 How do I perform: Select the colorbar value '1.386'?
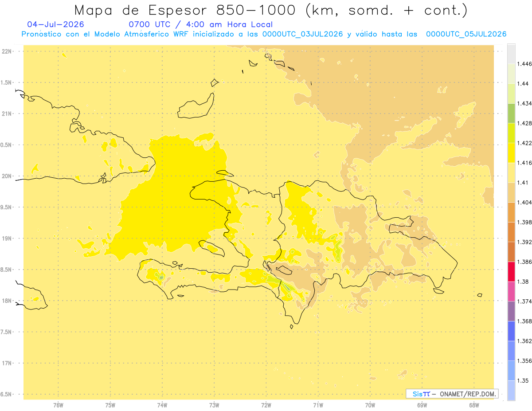[x=524, y=262]
